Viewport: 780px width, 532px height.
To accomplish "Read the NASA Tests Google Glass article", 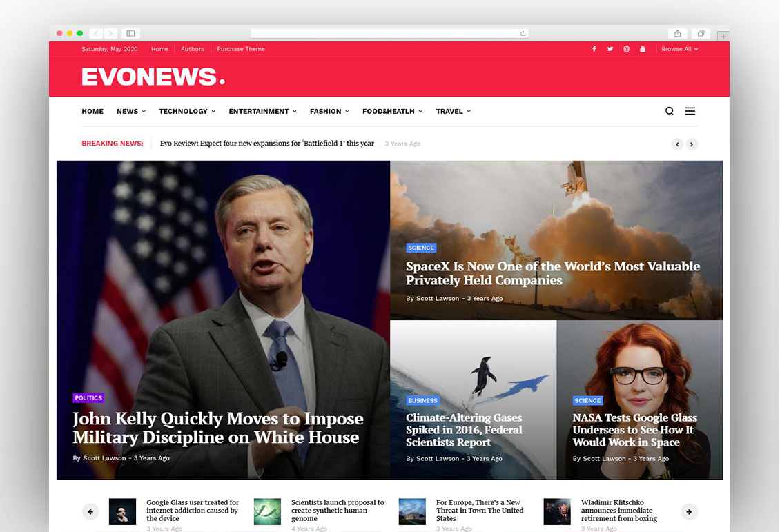I will 635,430.
